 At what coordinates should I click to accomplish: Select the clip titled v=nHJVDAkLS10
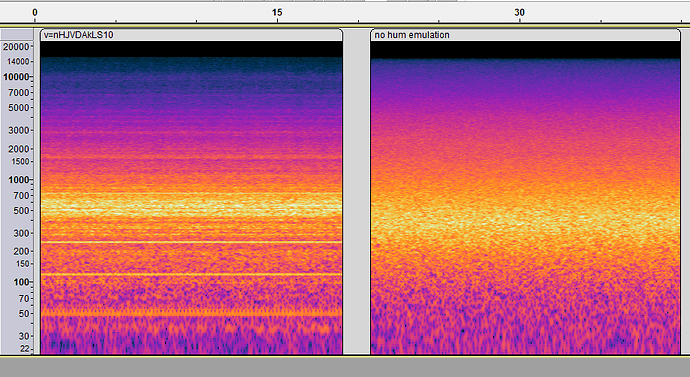click(x=191, y=35)
